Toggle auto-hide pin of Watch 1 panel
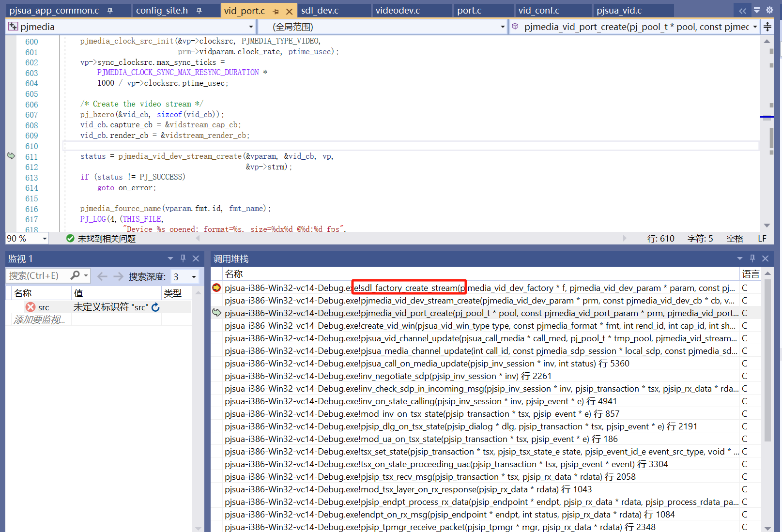This screenshot has height=532, width=782. coord(183,258)
